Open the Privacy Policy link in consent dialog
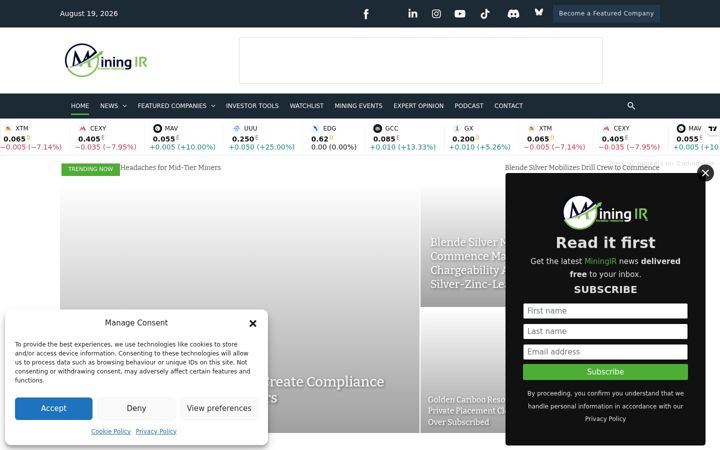720x450 pixels. coord(156,431)
